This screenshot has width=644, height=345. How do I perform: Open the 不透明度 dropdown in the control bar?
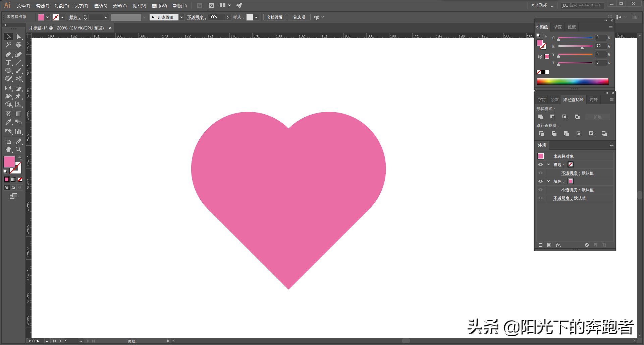tap(228, 17)
